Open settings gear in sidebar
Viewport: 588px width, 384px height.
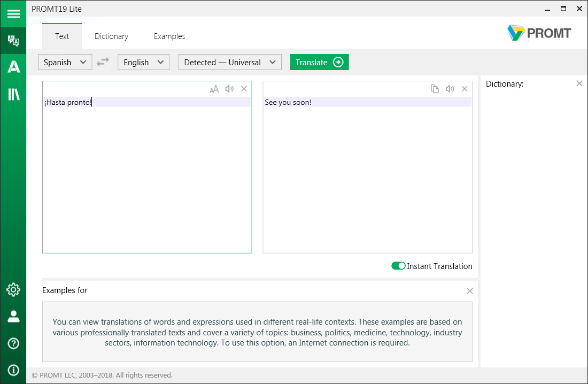[x=13, y=289]
